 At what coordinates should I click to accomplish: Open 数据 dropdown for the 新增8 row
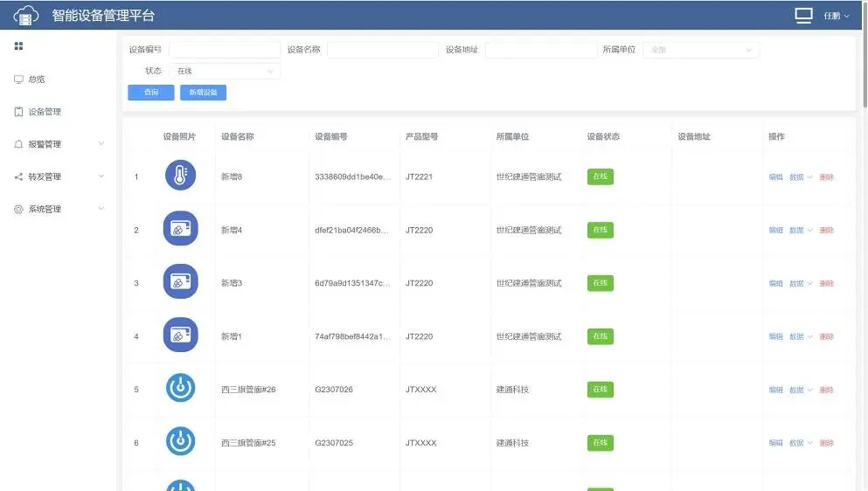coord(801,177)
